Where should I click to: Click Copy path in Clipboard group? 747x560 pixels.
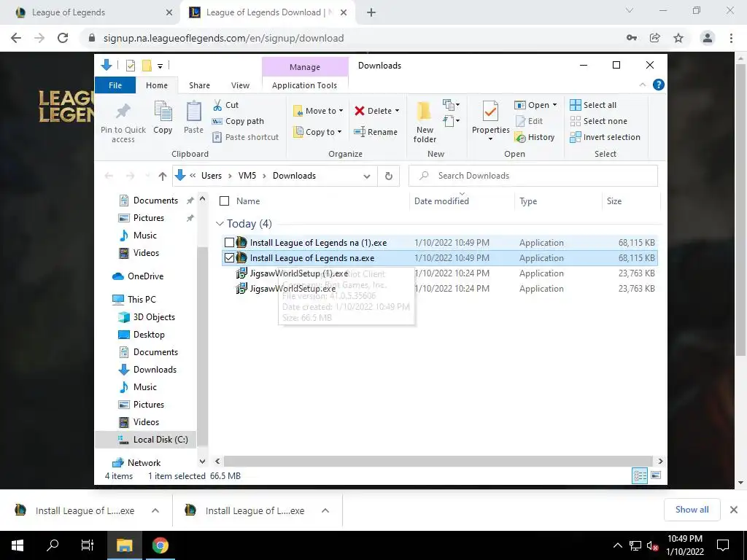[238, 121]
